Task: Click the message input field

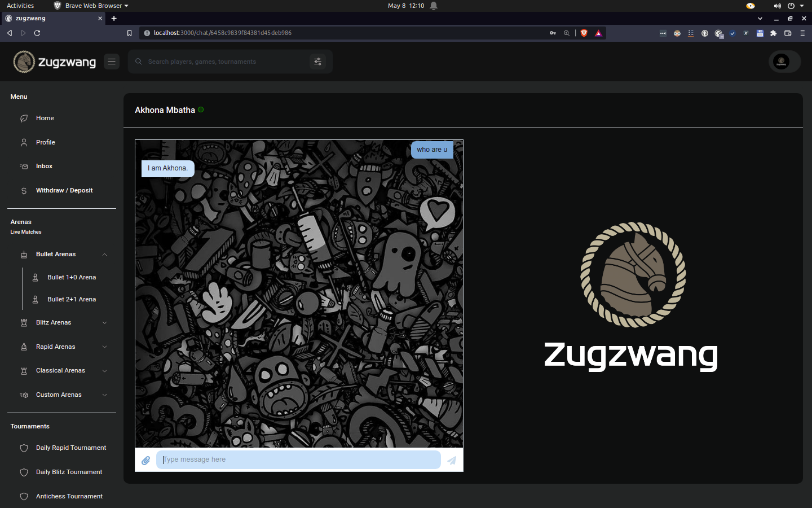Action: point(298,460)
